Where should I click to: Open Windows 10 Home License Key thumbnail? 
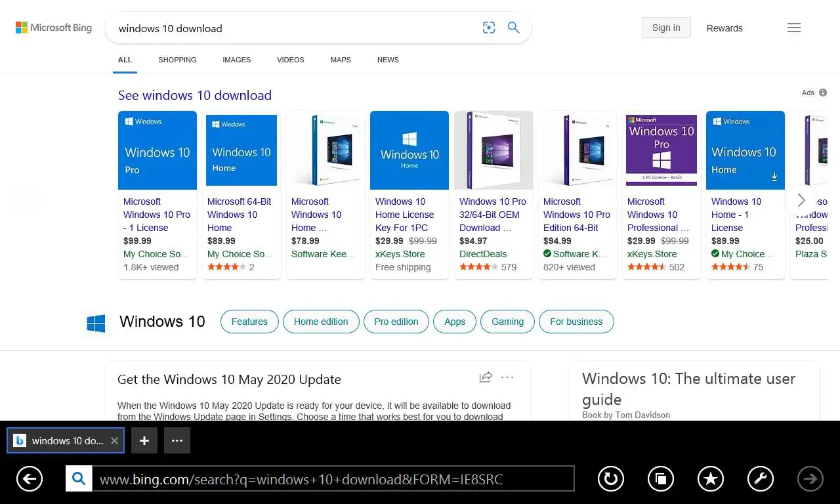click(409, 150)
